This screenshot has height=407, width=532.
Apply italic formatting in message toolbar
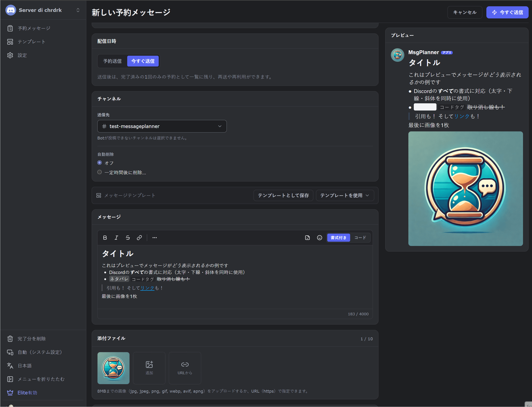pos(116,238)
